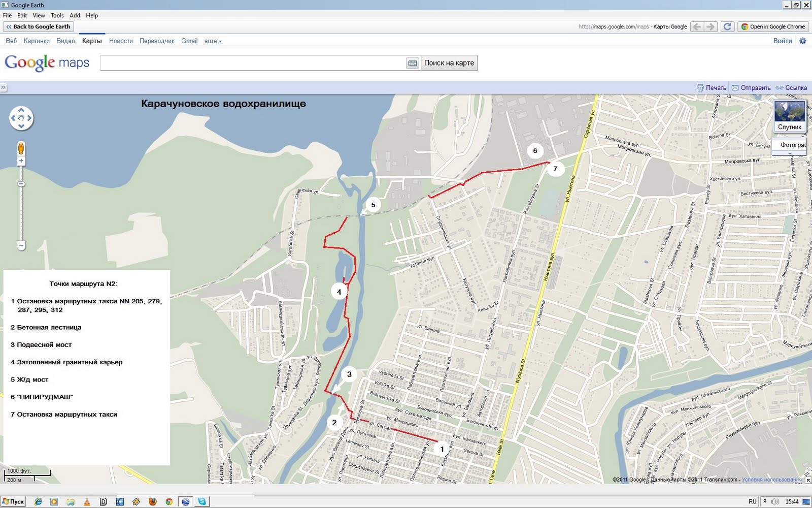Zoom out with the minus button
The height and width of the screenshot is (508, 812).
(21, 245)
